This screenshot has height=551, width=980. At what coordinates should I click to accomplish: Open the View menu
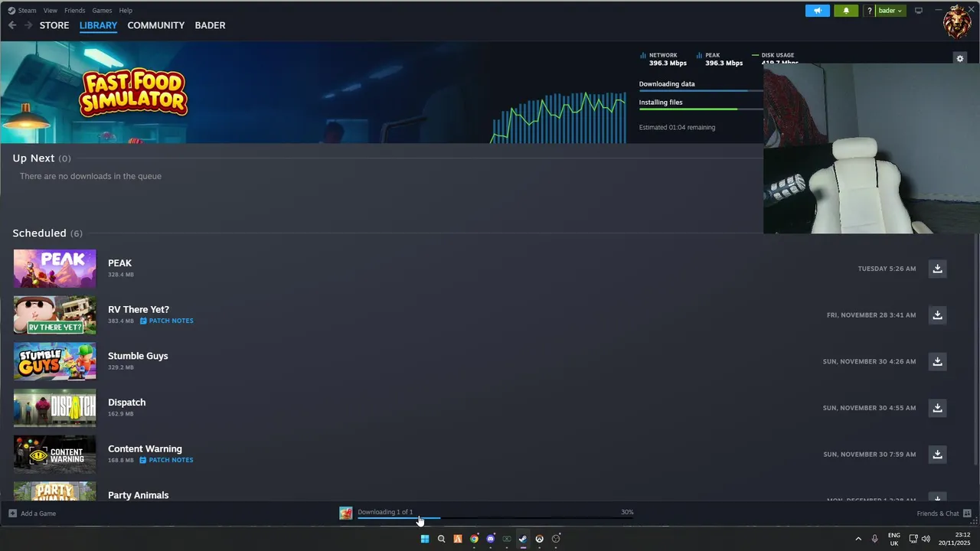(x=51, y=11)
